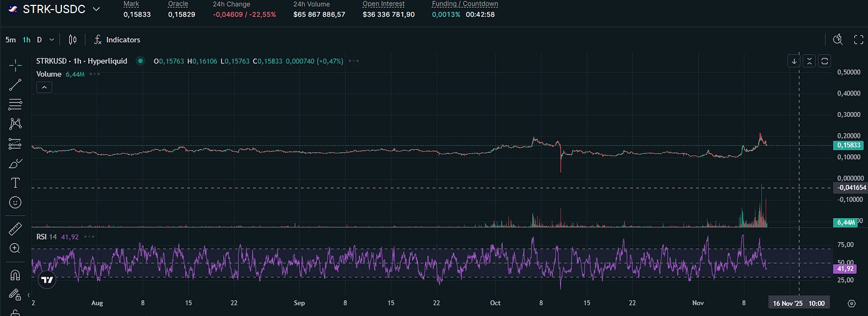Switch to the D timeframe

point(39,40)
